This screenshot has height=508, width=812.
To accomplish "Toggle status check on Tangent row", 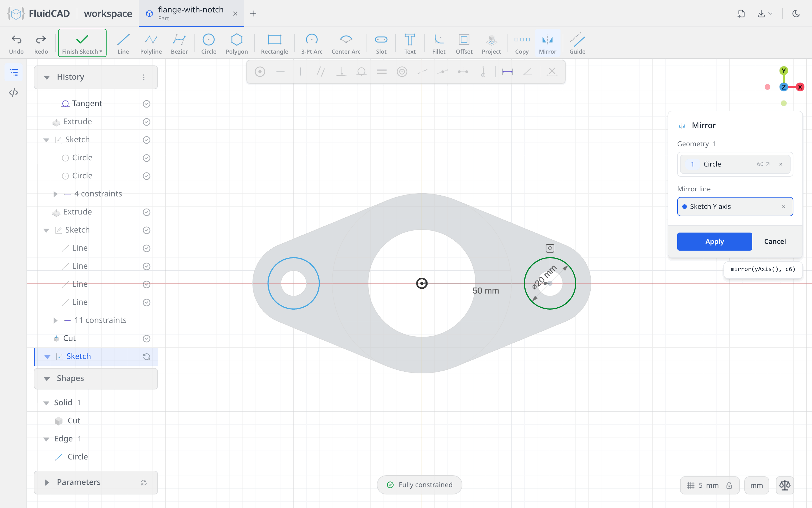I will click(x=146, y=104).
